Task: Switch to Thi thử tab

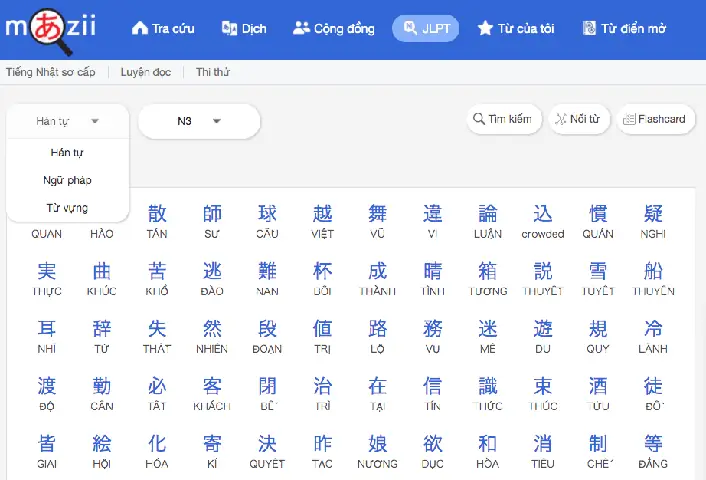Action: click(x=213, y=72)
